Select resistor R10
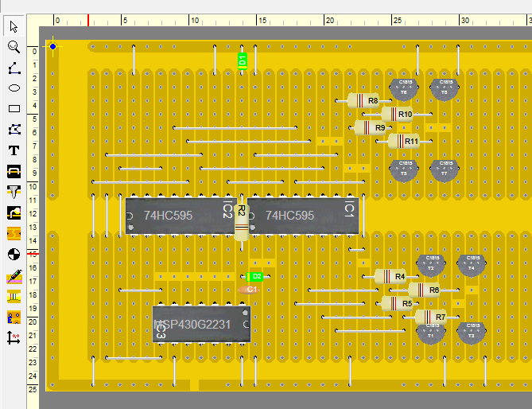The height and width of the screenshot is (409, 532). pyautogui.click(x=397, y=114)
